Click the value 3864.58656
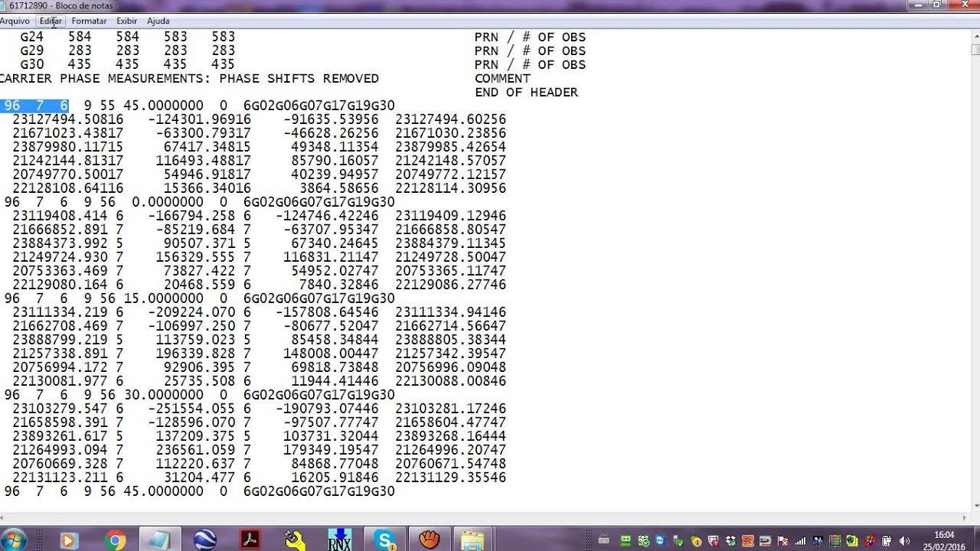Viewport: 980px width, 551px height. pos(338,188)
